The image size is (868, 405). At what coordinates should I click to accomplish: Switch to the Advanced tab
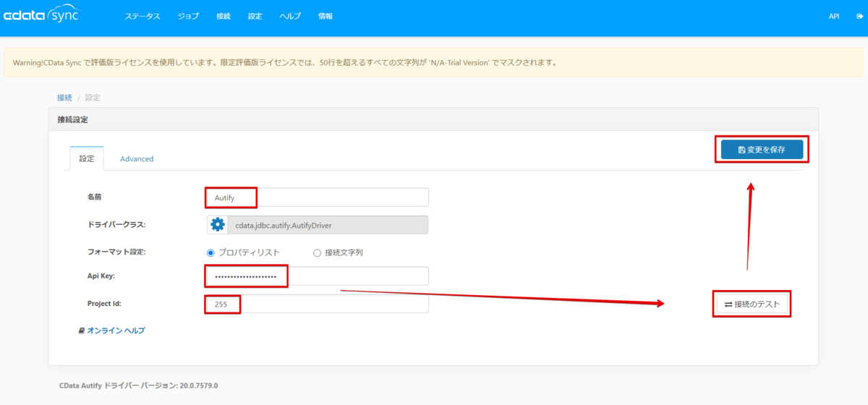(x=137, y=158)
